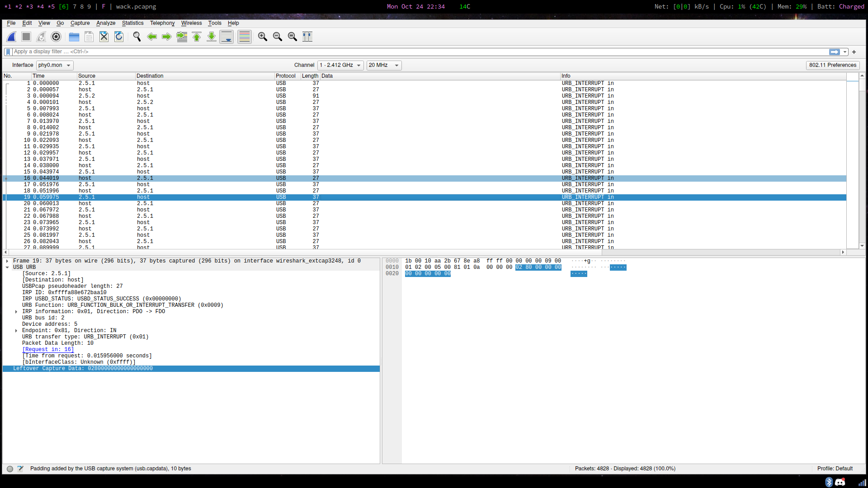
Task: Open the Discord tray icon
Action: point(840,482)
